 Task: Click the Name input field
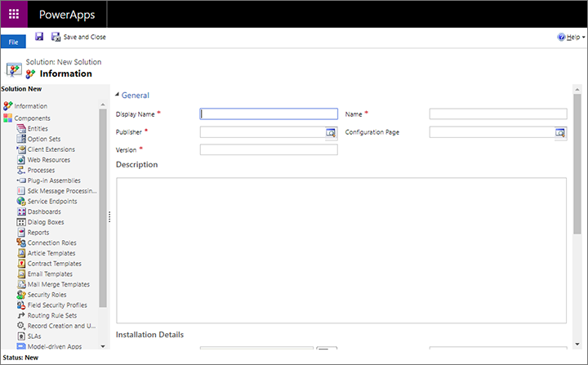[x=498, y=114]
